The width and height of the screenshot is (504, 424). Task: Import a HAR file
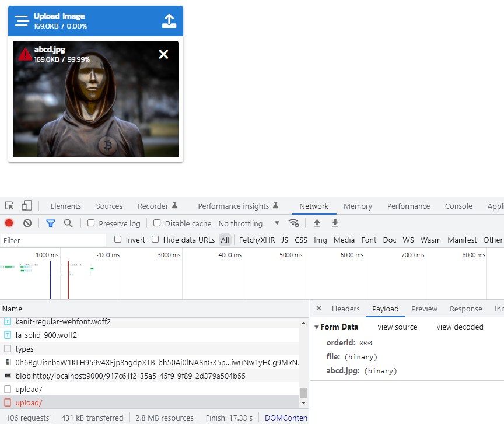tap(316, 223)
